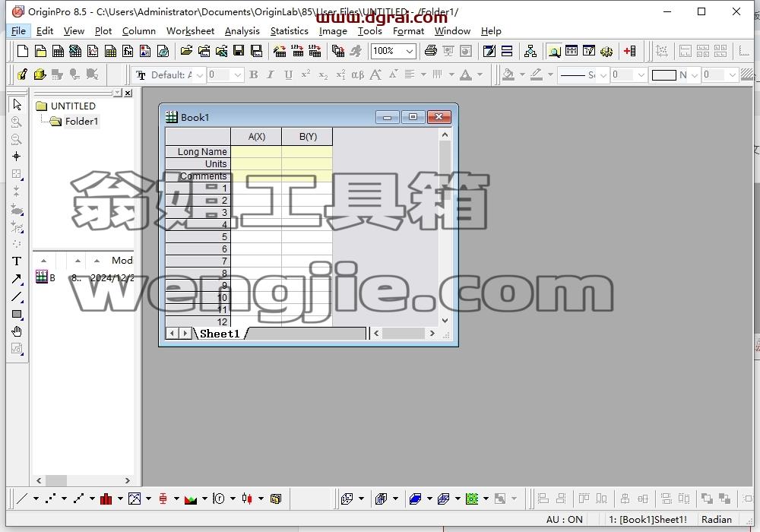Click the Import Wizard icon
Image resolution: width=760 pixels, height=532 pixels.
click(x=280, y=51)
